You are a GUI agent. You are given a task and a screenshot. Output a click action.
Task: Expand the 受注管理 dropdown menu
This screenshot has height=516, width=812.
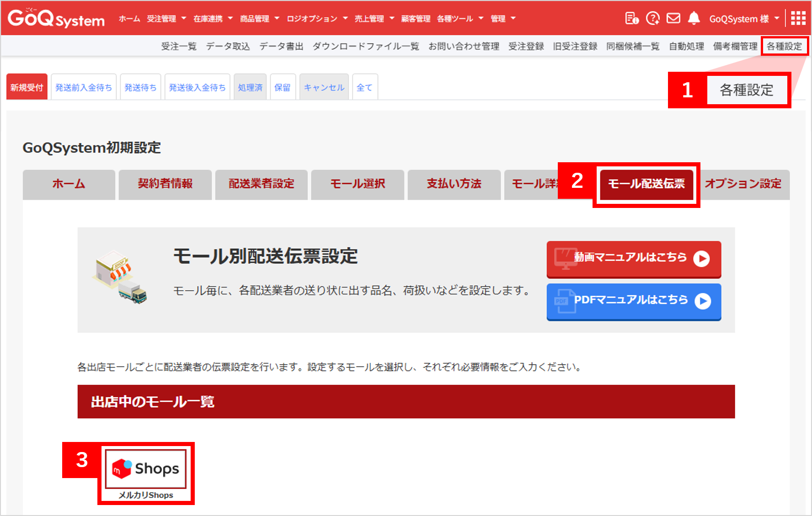coord(166,19)
